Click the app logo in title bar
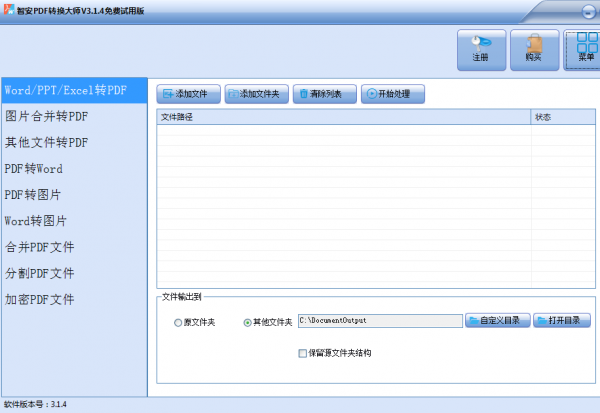The image size is (600, 413). (x=9, y=9)
